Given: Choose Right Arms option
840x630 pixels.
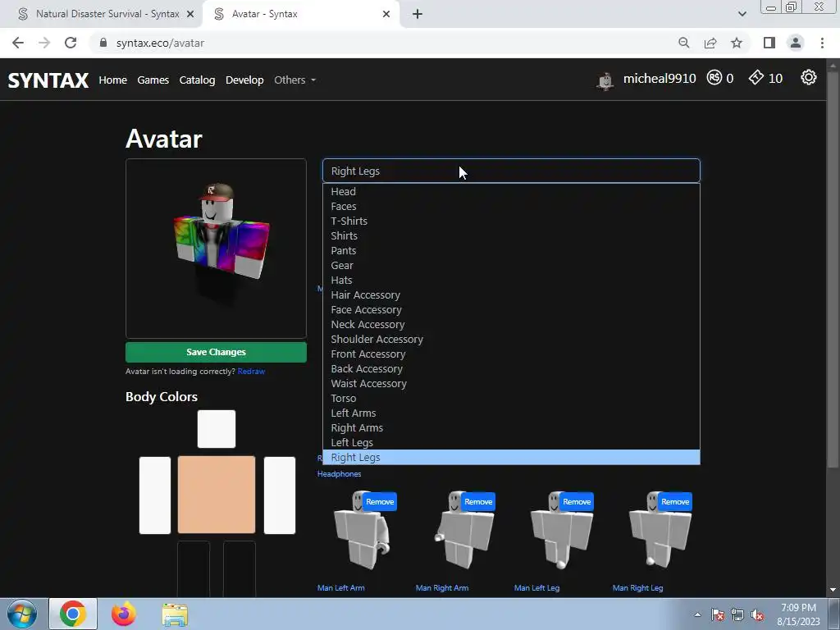Looking at the screenshot, I should point(511,427).
